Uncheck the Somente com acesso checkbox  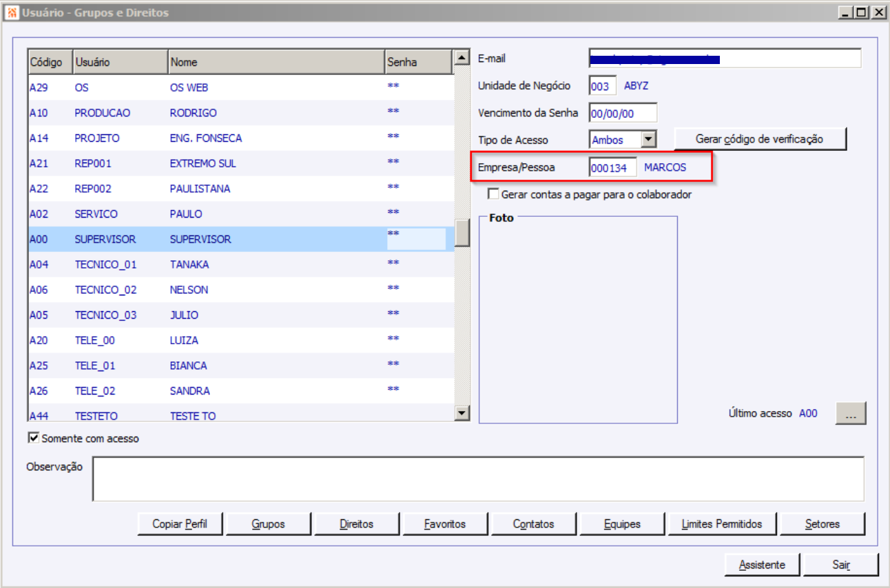(33, 438)
